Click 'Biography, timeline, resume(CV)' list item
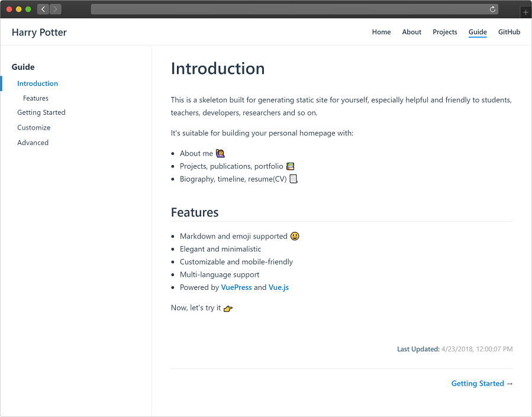The width and height of the screenshot is (532, 417). (x=233, y=179)
